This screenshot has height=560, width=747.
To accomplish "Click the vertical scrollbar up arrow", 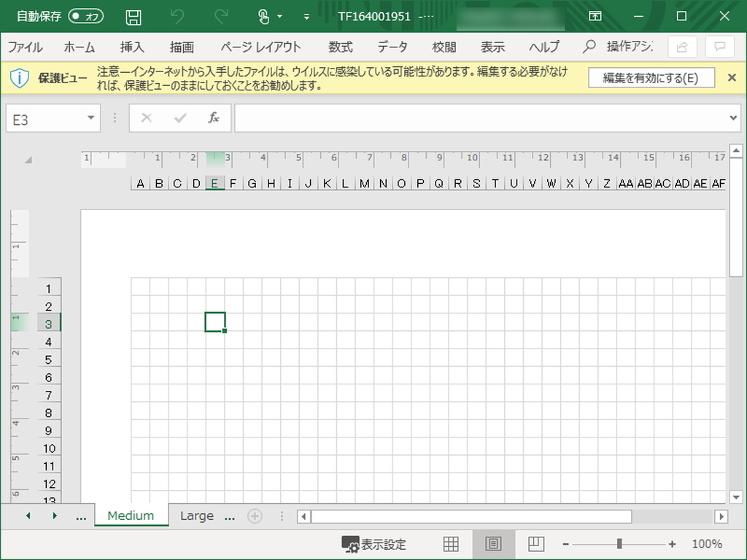I will (736, 151).
